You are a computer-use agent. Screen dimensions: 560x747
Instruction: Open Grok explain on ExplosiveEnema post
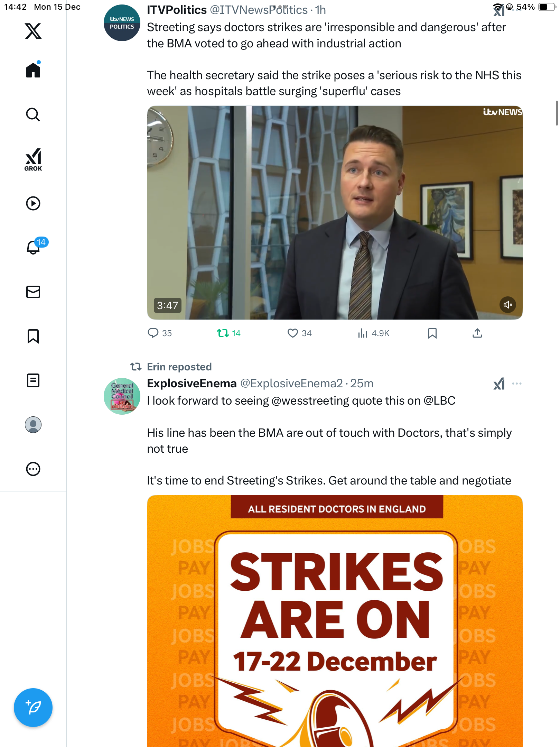click(499, 384)
